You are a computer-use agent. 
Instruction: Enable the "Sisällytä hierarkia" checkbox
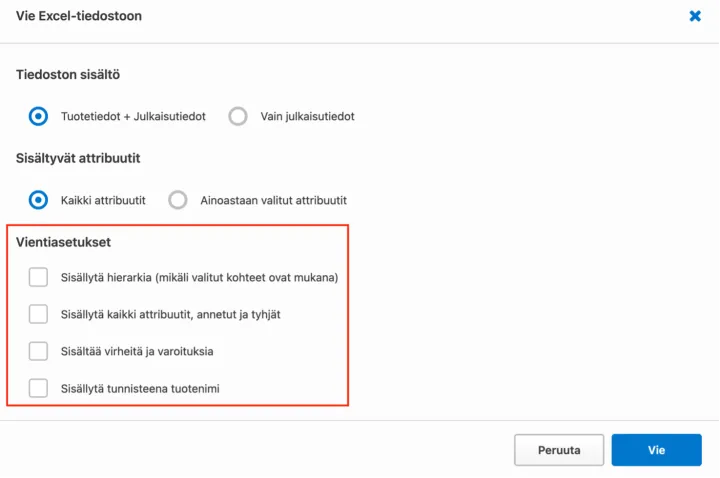click(38, 277)
